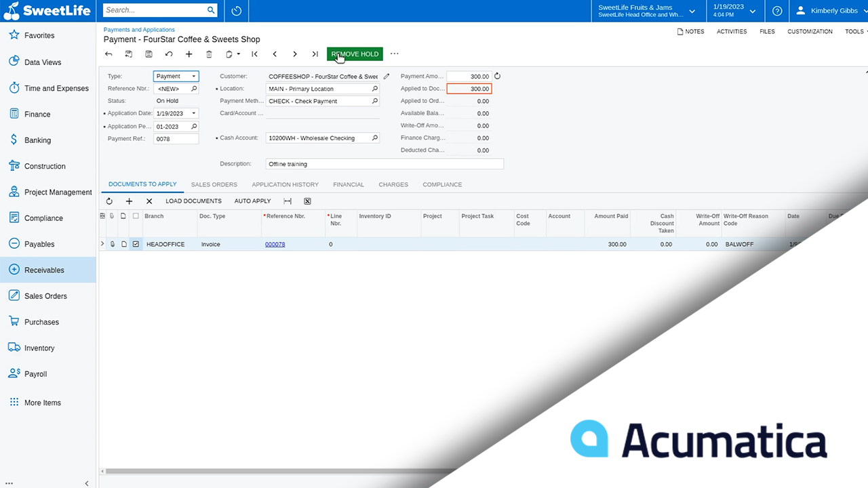Click the pencil edit icon next to Customer

tap(386, 77)
